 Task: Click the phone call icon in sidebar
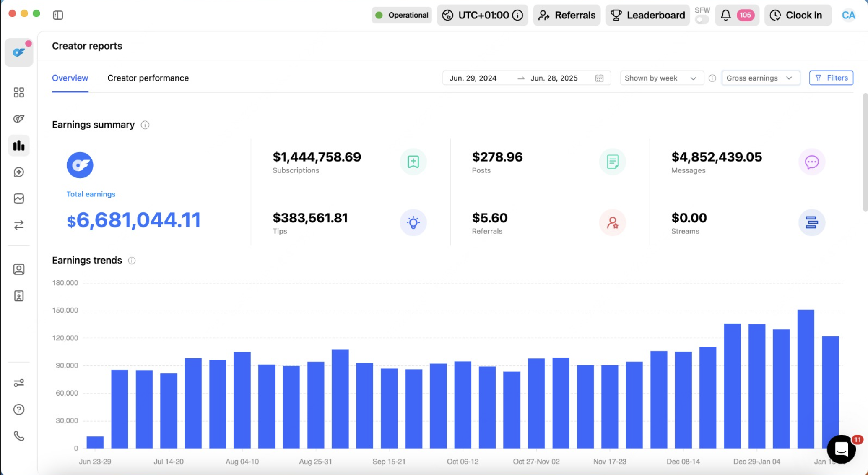point(19,436)
